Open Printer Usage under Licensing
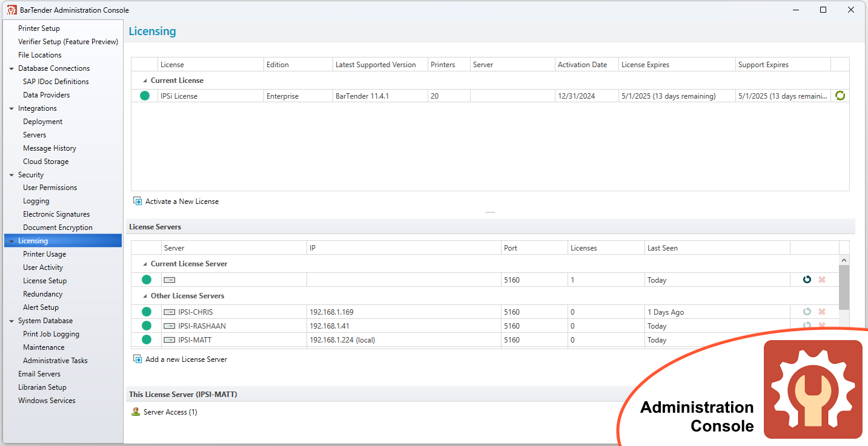868x446 pixels. (44, 254)
